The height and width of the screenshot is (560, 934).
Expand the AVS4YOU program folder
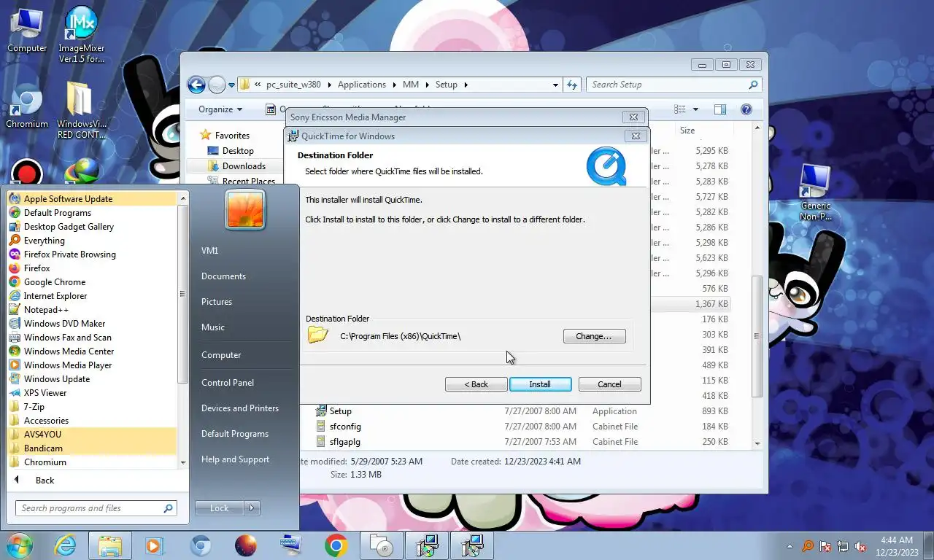point(92,434)
